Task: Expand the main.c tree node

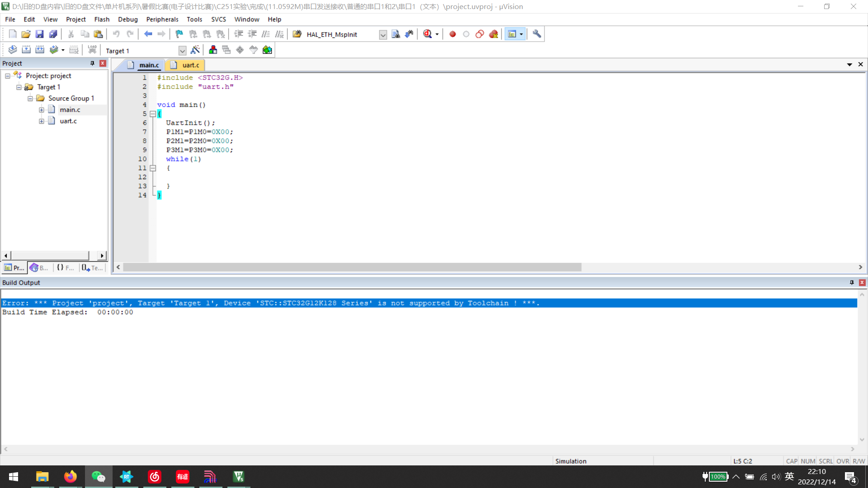Action: [x=42, y=110]
